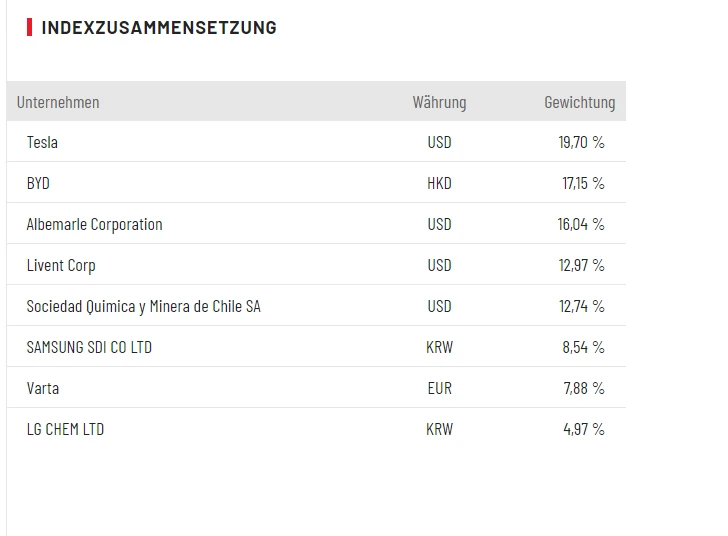Click the Gewichtung column header
728x536 pixels.
point(579,102)
